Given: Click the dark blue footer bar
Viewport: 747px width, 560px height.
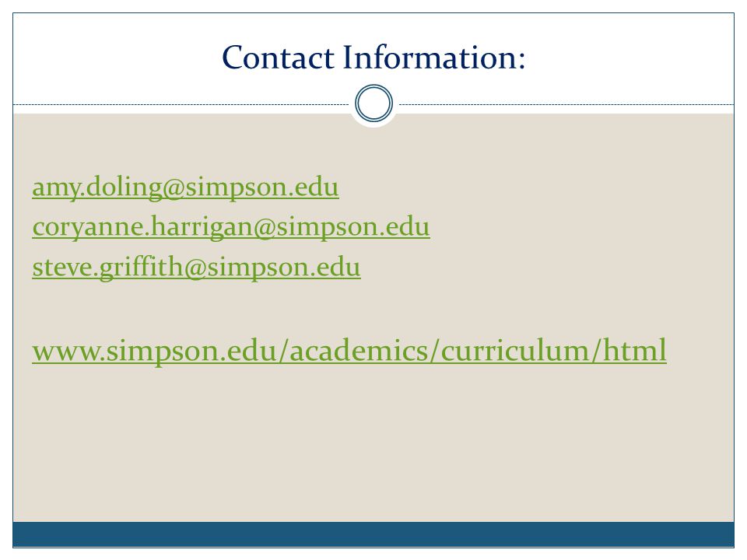Looking at the screenshot, I should pos(373,534).
